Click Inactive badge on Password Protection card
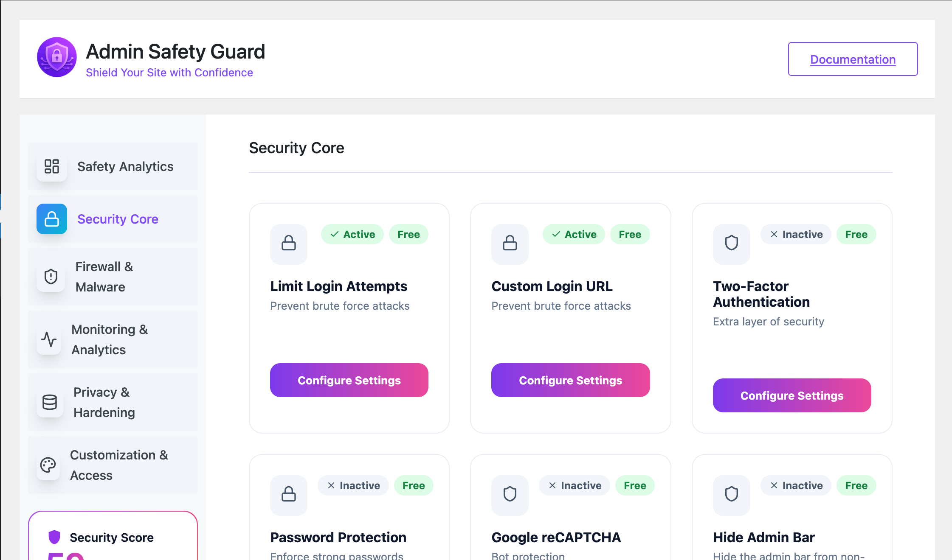The image size is (952, 560). pyautogui.click(x=353, y=485)
